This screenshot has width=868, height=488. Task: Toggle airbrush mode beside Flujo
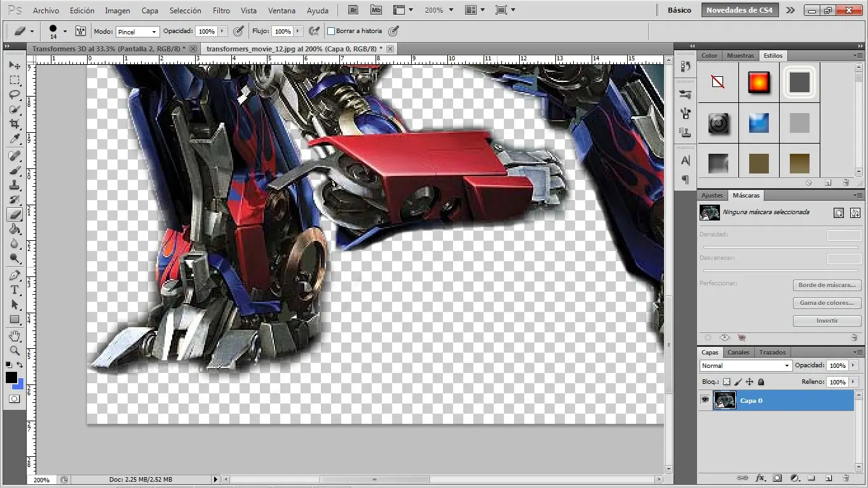tap(314, 30)
